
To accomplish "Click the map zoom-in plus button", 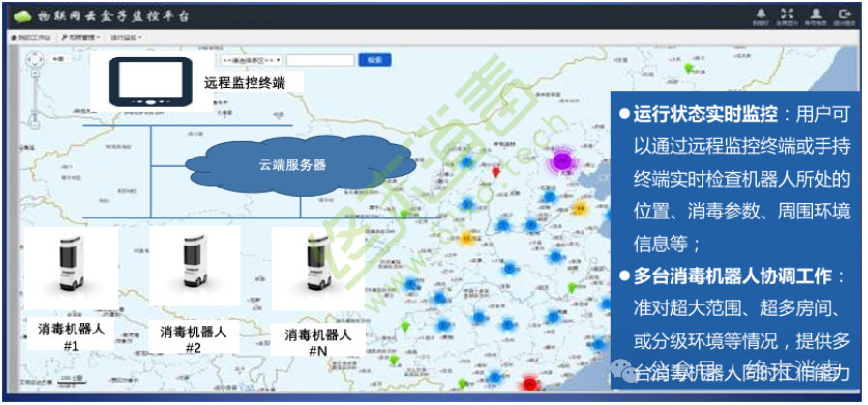I will (x=35, y=73).
